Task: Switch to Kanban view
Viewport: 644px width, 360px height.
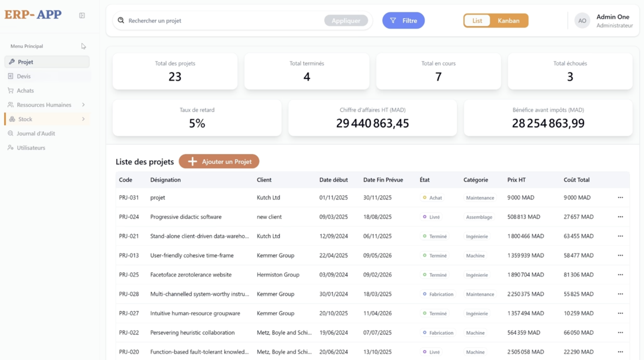Action: pos(508,21)
